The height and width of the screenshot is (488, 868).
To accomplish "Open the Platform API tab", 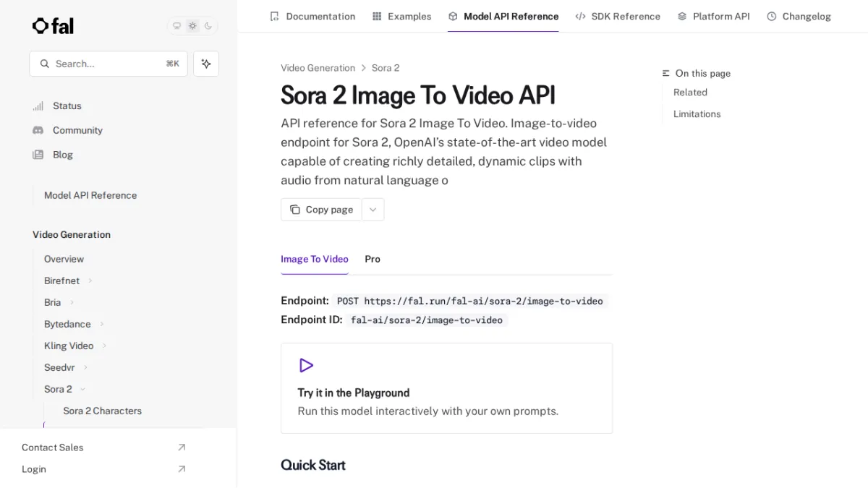I will pos(713,16).
